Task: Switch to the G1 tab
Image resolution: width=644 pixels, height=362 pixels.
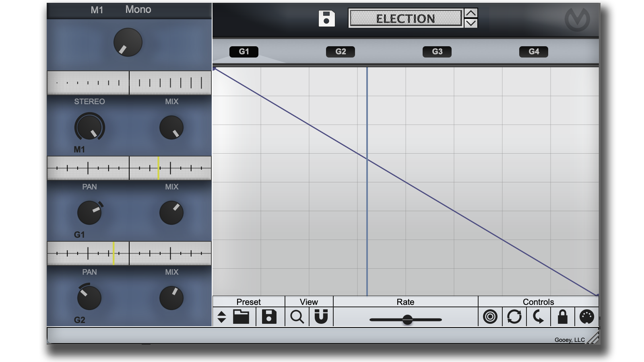Action: (x=244, y=51)
